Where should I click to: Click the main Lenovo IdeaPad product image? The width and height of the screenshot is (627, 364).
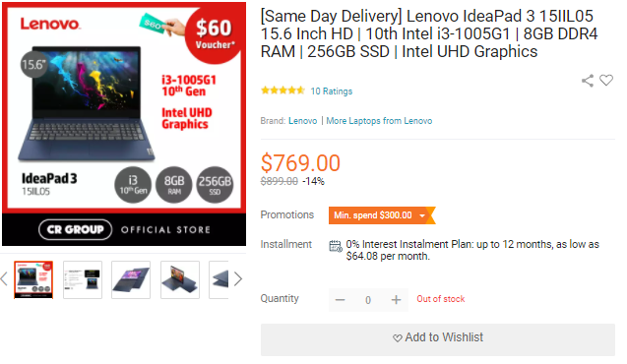(x=124, y=124)
